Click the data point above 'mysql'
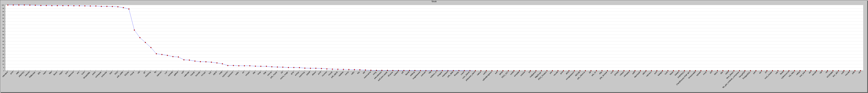 [x=134, y=30]
